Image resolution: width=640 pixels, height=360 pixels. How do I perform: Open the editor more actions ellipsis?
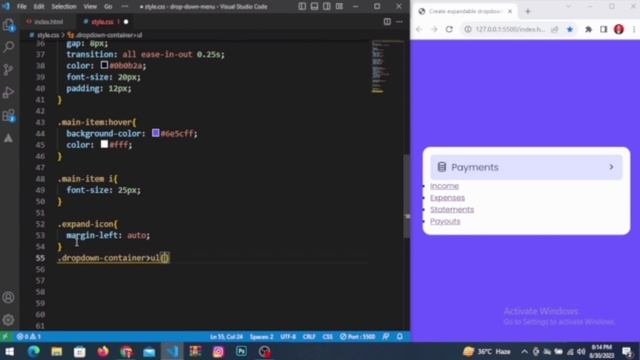399,22
